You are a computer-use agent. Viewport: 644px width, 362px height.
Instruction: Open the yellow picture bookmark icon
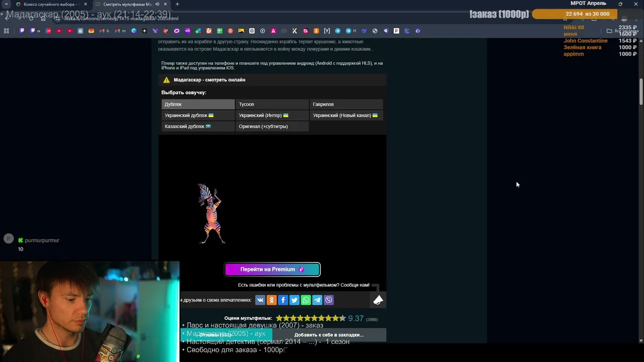(241, 31)
